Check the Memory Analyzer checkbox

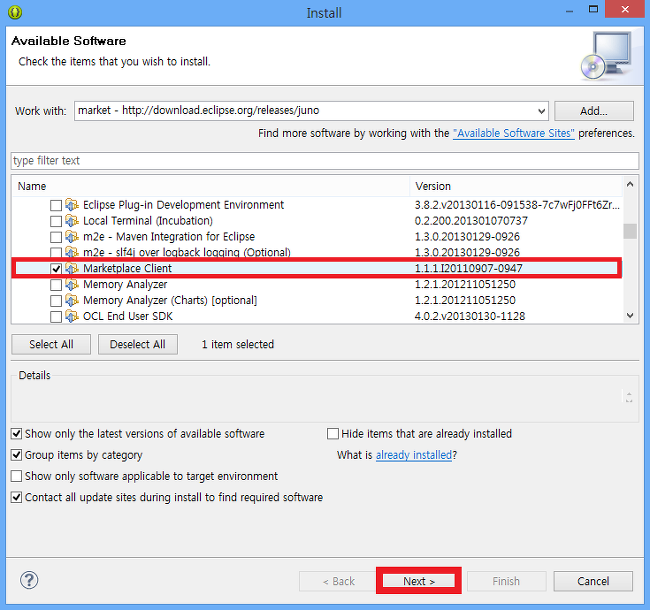click(x=56, y=285)
